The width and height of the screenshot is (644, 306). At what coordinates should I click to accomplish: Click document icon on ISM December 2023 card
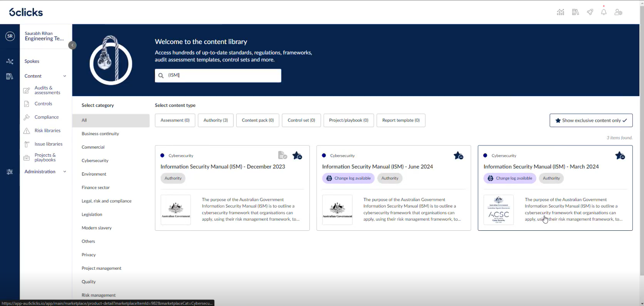(282, 155)
